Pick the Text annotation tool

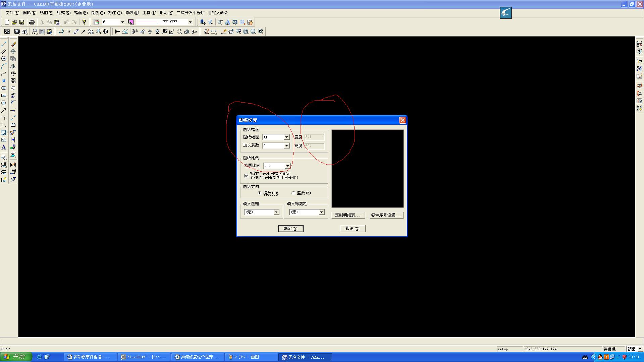point(4,147)
